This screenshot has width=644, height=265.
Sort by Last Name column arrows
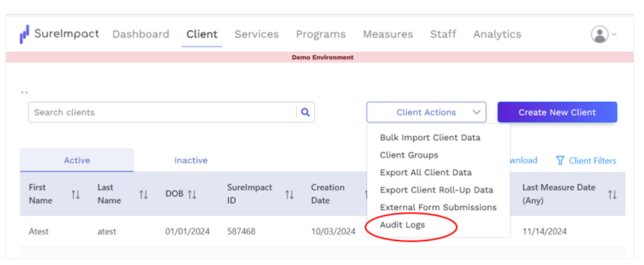[143, 194]
